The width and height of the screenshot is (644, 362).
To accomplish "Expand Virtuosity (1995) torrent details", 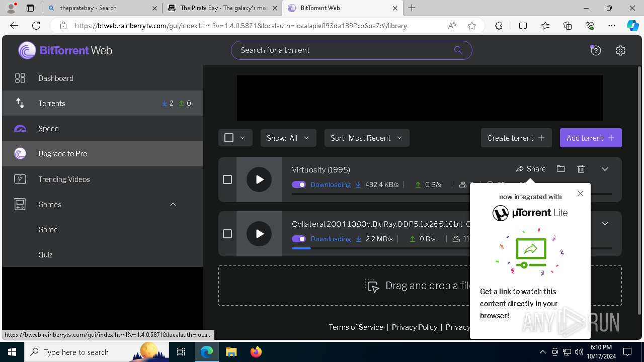I will coord(605,169).
